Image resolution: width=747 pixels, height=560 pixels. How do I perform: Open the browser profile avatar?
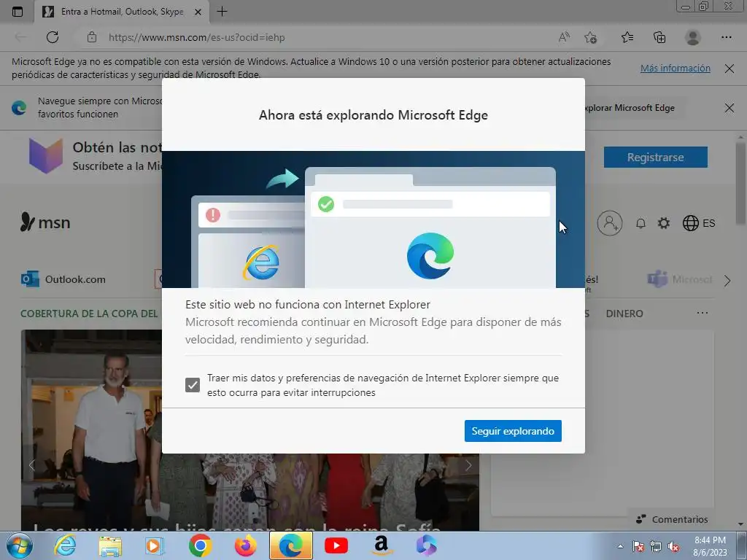[x=692, y=37]
